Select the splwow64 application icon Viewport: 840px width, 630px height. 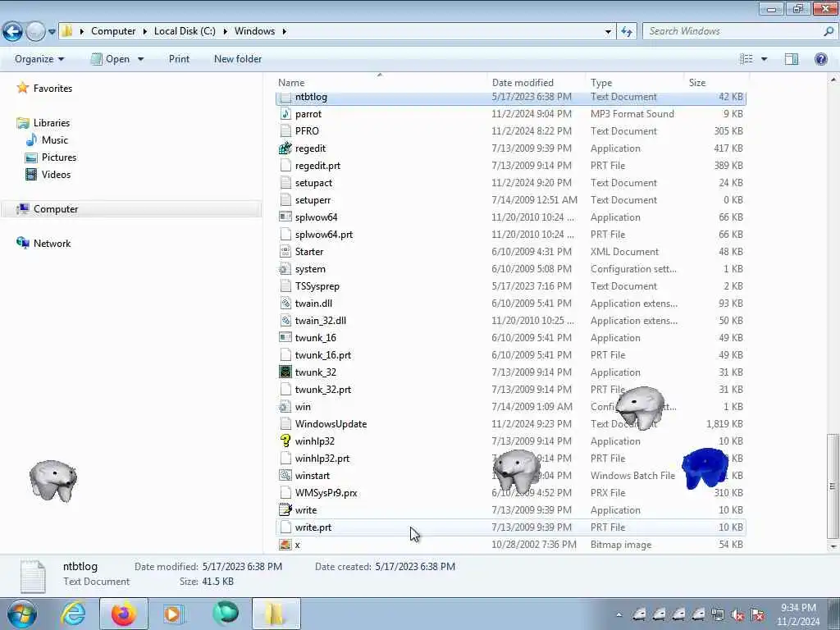285,217
